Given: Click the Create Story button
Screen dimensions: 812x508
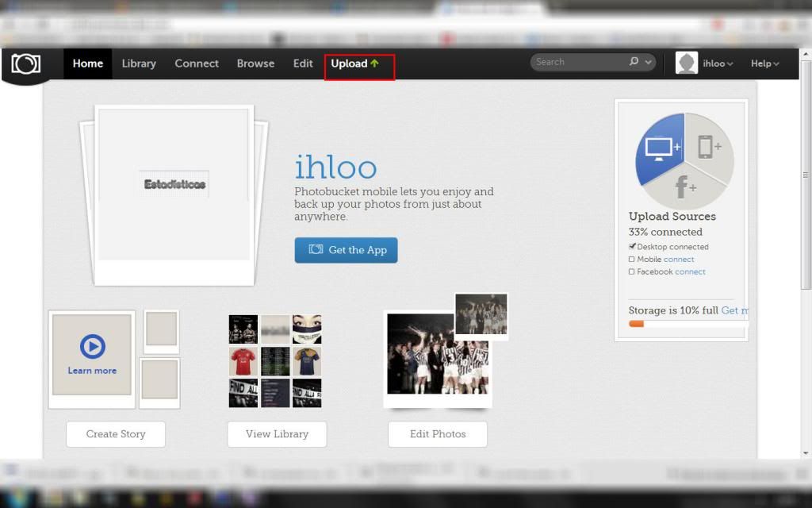Looking at the screenshot, I should (x=116, y=434).
